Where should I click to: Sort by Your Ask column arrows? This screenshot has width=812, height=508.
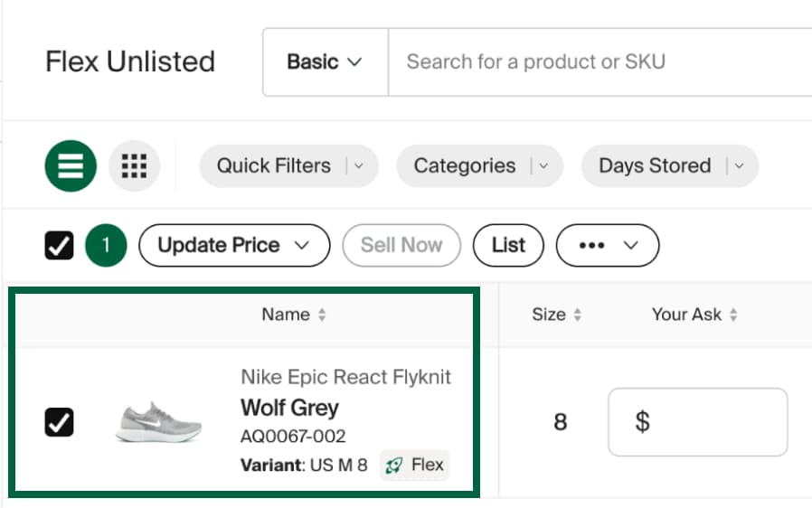pyautogui.click(x=732, y=315)
